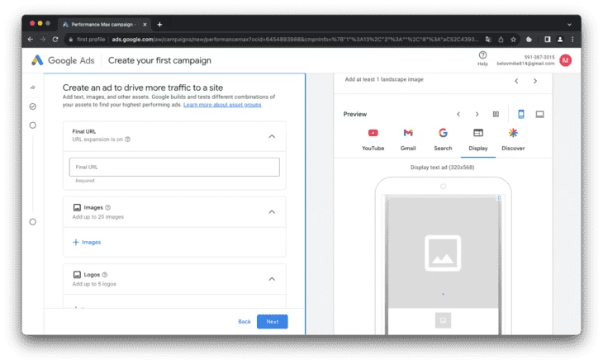This screenshot has height=364, width=603.
Task: Select Discover preview
Action: tap(513, 139)
